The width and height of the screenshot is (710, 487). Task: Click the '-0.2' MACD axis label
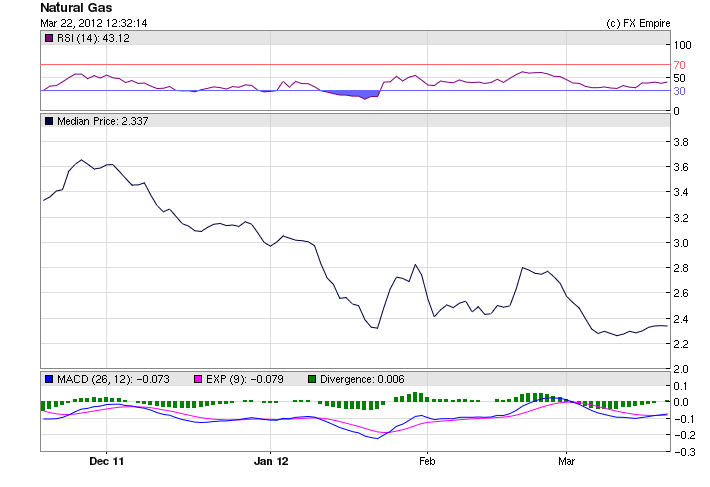tap(685, 435)
